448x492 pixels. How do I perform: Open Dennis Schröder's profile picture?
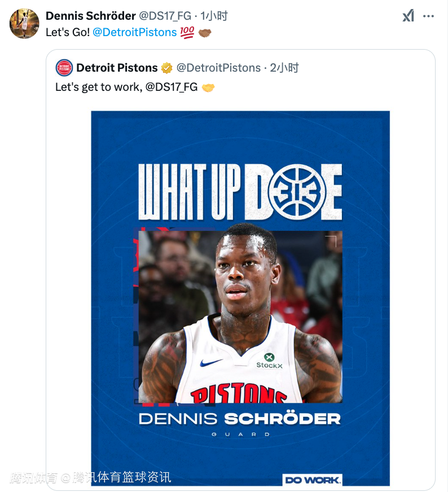[24, 24]
